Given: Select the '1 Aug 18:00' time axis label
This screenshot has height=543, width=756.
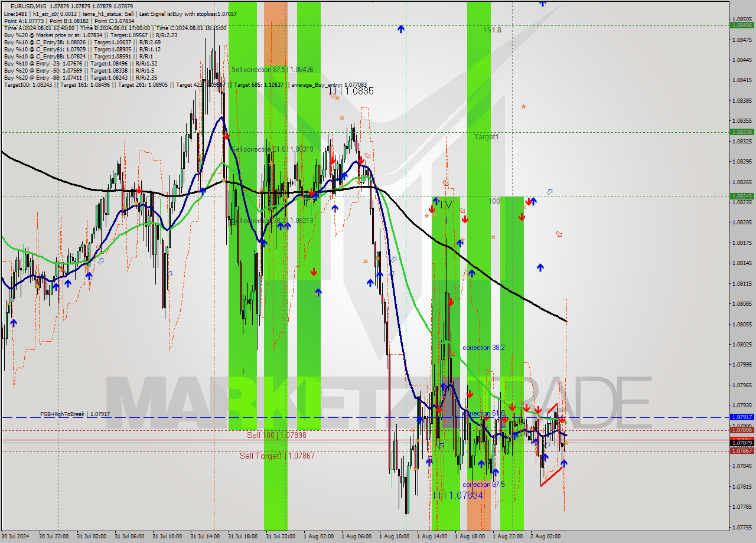Looking at the screenshot, I should pyautogui.click(x=470, y=537).
